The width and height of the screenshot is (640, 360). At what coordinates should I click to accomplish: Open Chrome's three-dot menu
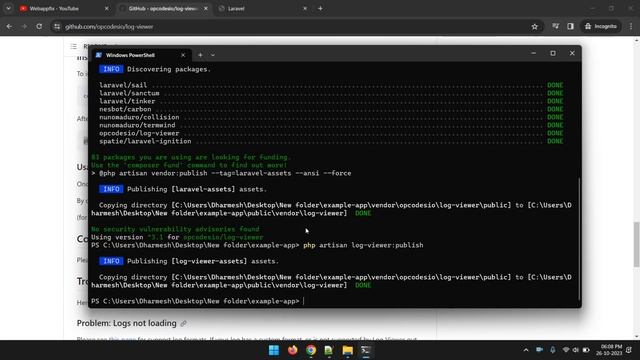pos(631,27)
